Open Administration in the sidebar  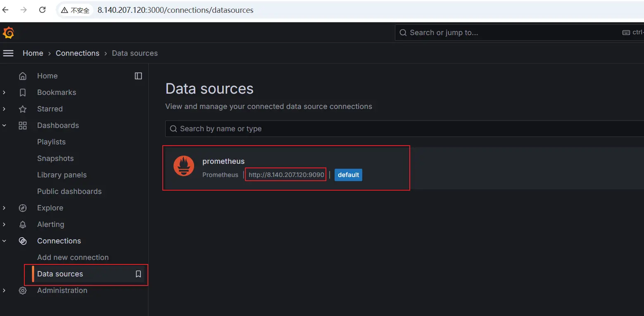coord(62,290)
